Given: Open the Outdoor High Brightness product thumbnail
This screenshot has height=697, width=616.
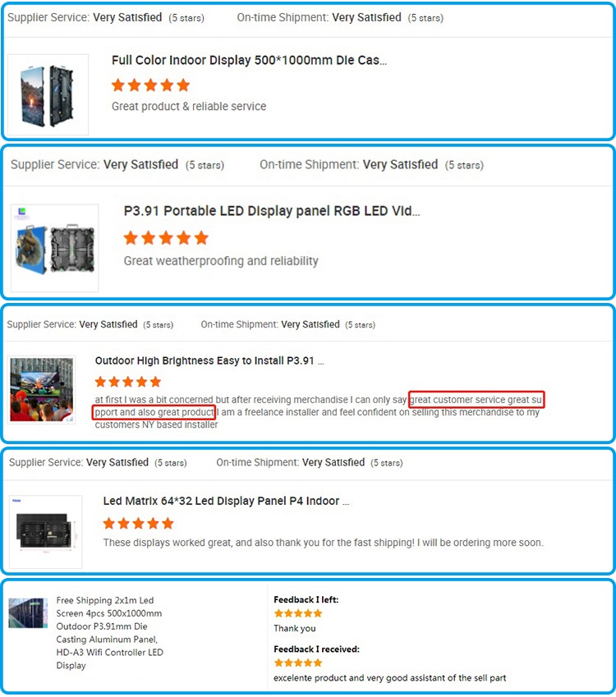Looking at the screenshot, I should tap(42, 389).
